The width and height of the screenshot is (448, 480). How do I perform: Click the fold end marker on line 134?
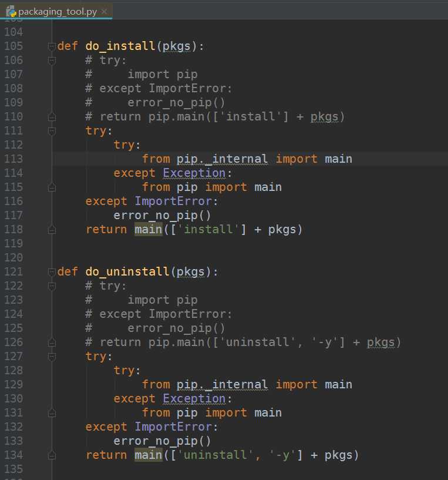tap(52, 455)
